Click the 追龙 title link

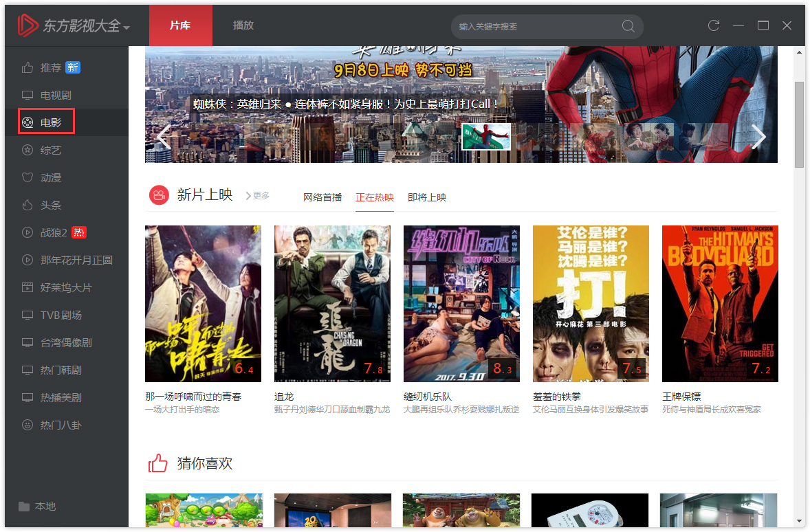284,397
